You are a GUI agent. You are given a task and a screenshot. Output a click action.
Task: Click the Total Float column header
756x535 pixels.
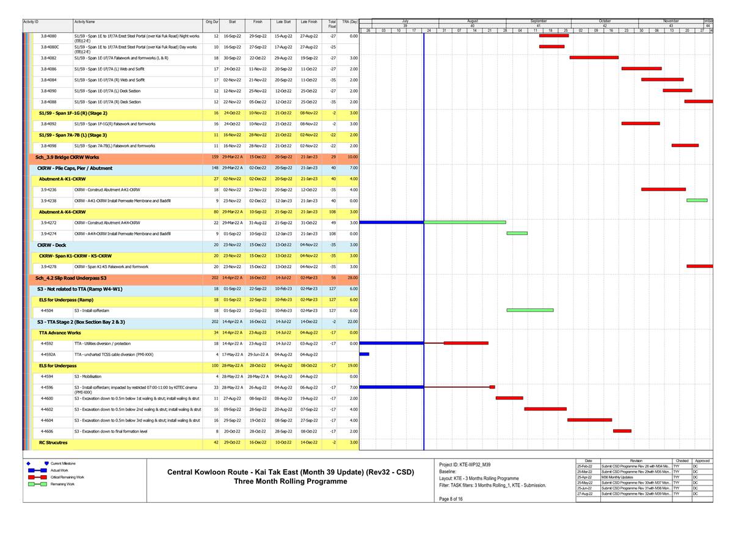[x=331, y=22]
